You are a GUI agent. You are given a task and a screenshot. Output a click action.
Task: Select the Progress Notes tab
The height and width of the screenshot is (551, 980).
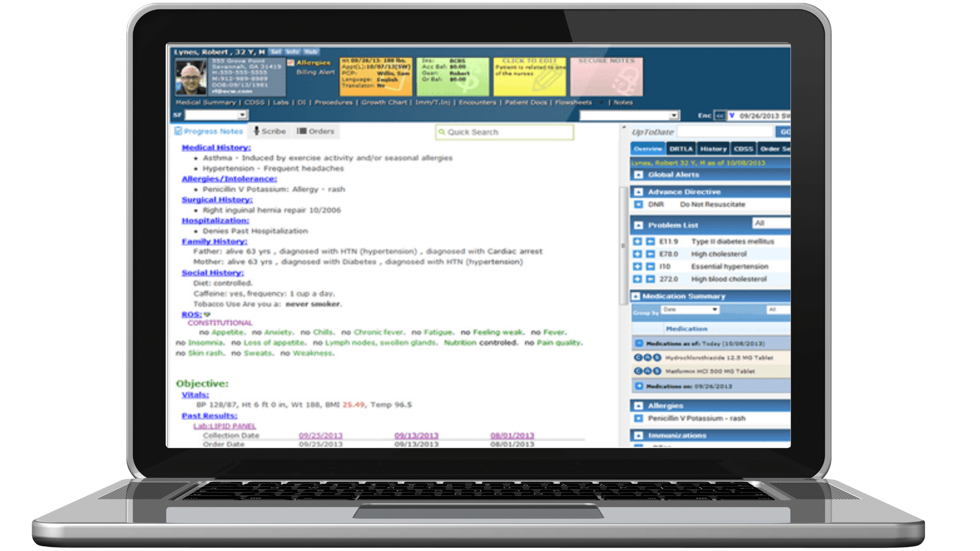(x=209, y=131)
